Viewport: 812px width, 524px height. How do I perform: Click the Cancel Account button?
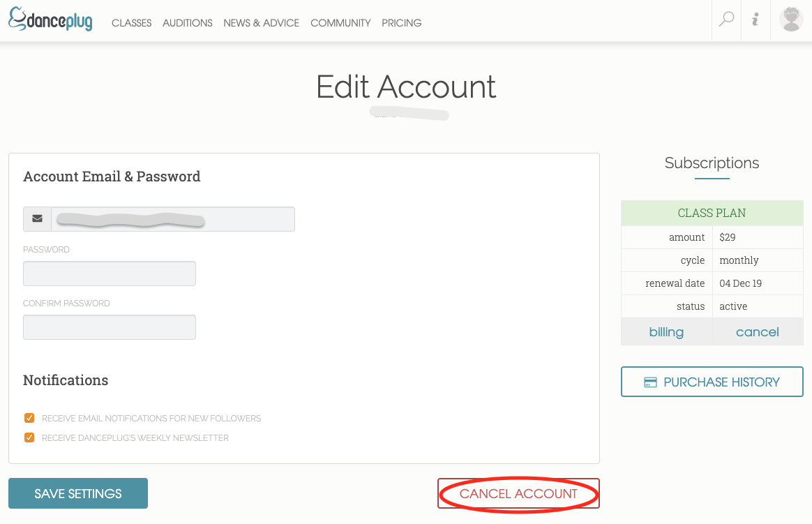518,494
